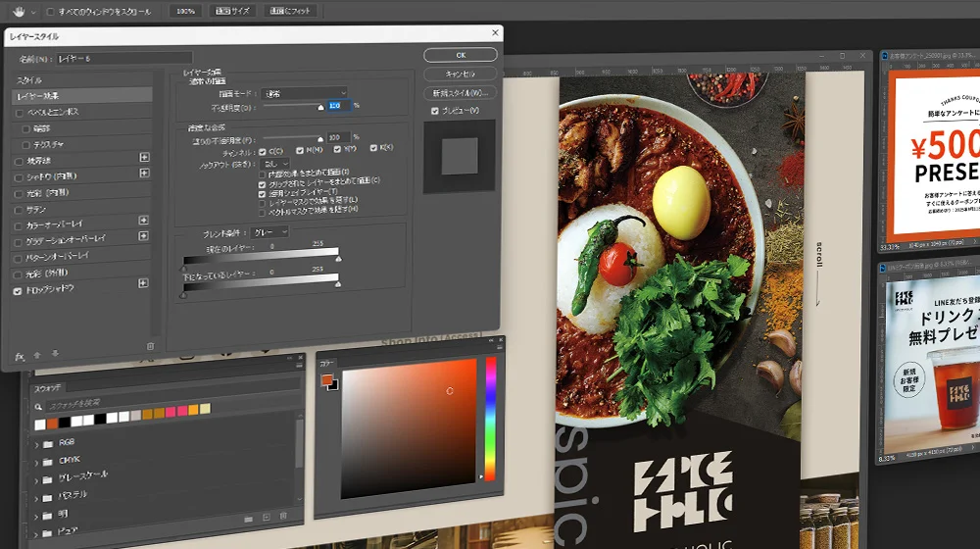Expand the CMYK swatch folder
Viewport: 980px width, 549px height.
coord(37,461)
